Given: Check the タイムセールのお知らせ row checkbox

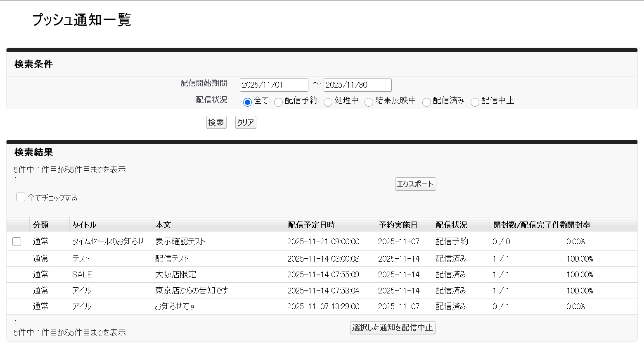Looking at the screenshot, I should [17, 241].
